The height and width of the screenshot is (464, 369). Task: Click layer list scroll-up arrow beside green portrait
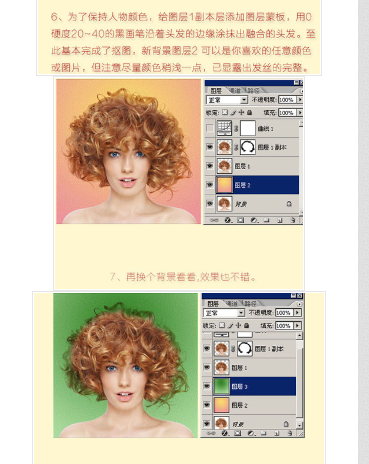[x=299, y=336]
